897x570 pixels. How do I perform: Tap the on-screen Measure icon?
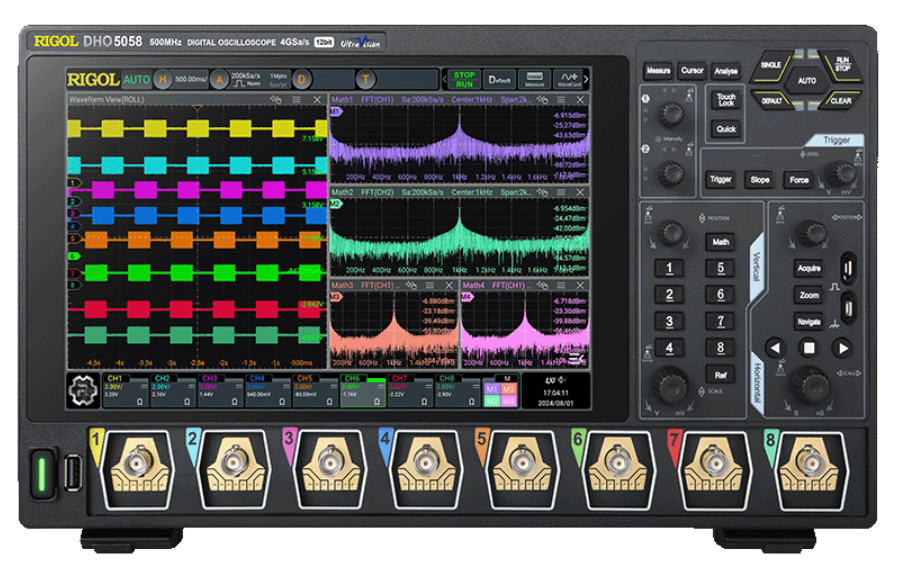click(534, 80)
